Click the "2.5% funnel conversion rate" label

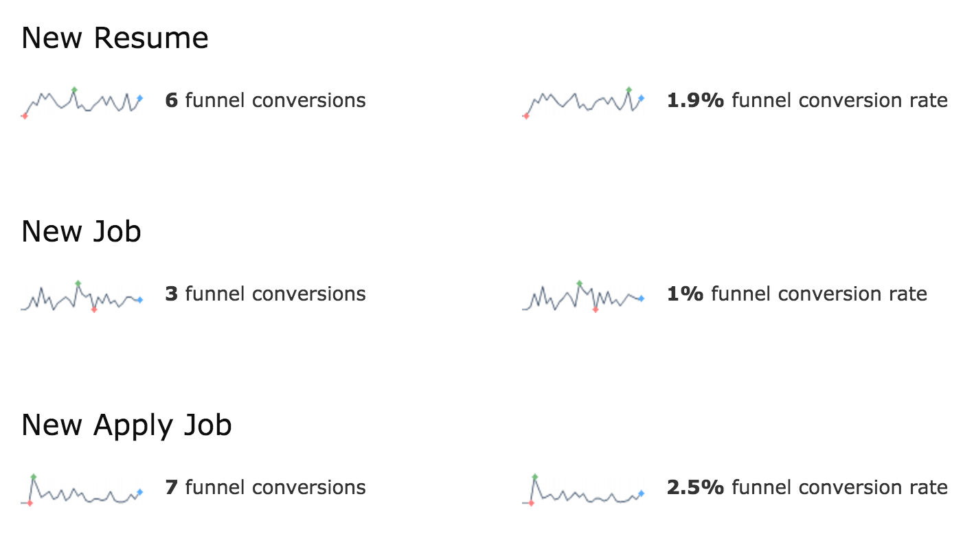[807, 488]
